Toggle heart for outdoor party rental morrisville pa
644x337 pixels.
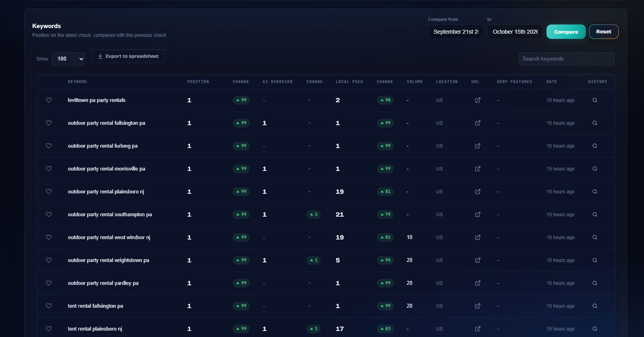(49, 169)
